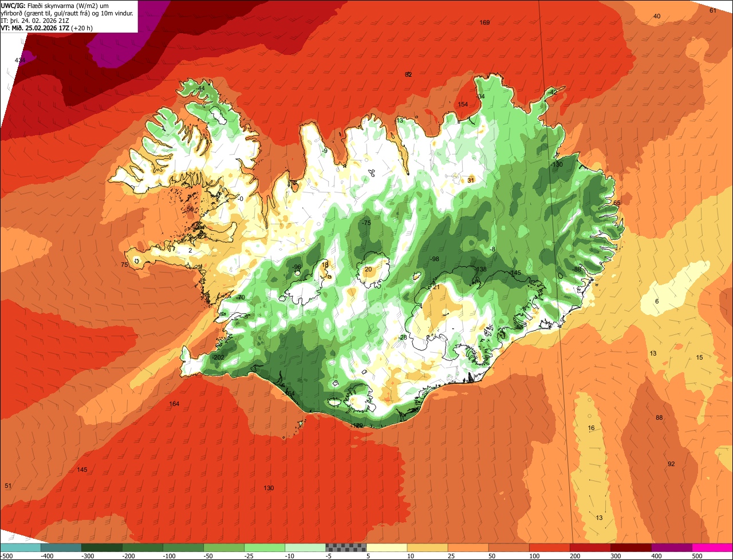This screenshot has width=733, height=560.
Task: Click the map value -130
Action: click(x=557, y=164)
